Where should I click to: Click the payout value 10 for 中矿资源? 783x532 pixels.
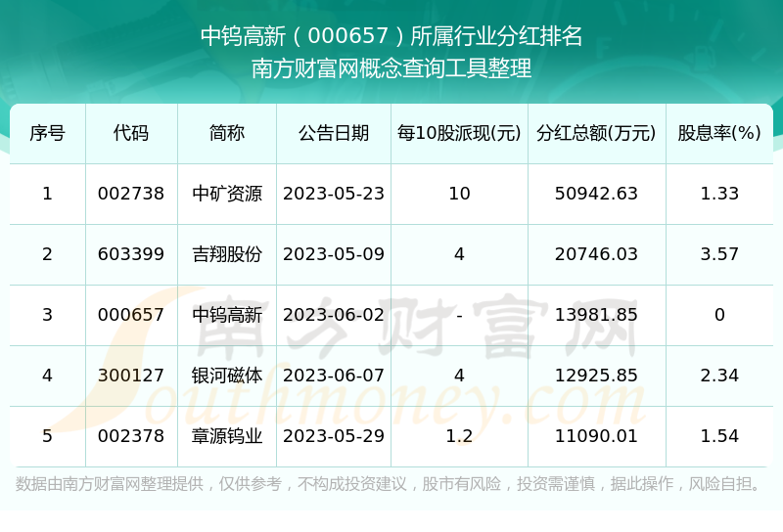(x=459, y=194)
